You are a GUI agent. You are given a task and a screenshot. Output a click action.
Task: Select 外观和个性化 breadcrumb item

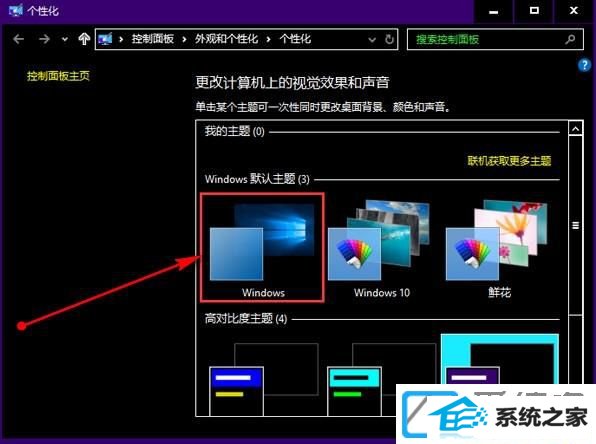(x=227, y=39)
